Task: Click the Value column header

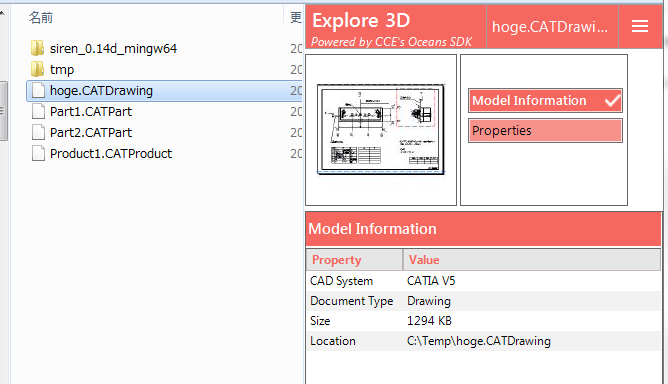Action: 532,260
